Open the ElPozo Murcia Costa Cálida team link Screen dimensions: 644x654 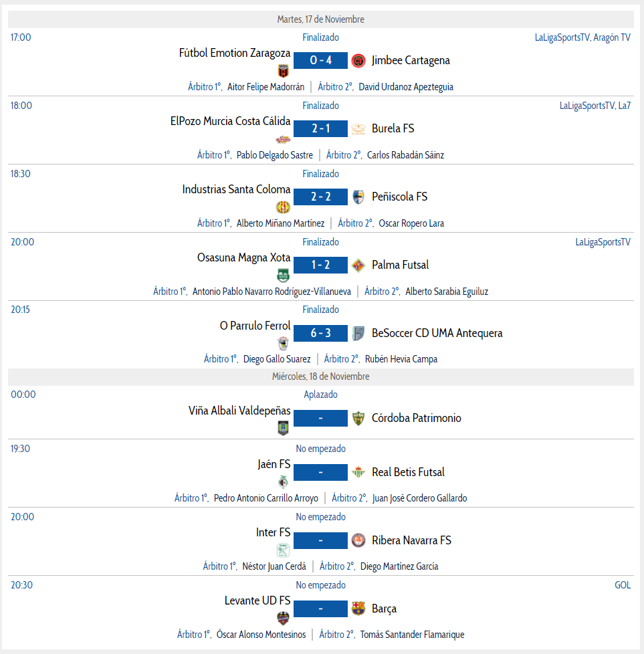coord(230,122)
